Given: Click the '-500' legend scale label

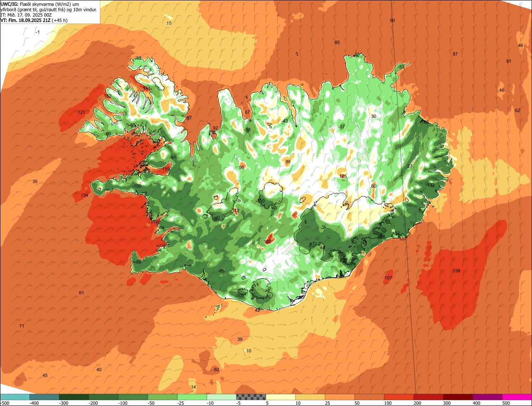Looking at the screenshot, I should (x=5, y=403).
